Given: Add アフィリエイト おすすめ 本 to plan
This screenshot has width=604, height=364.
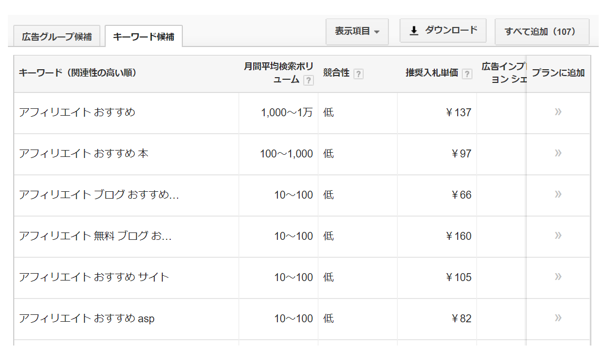Looking at the screenshot, I should point(558,153).
